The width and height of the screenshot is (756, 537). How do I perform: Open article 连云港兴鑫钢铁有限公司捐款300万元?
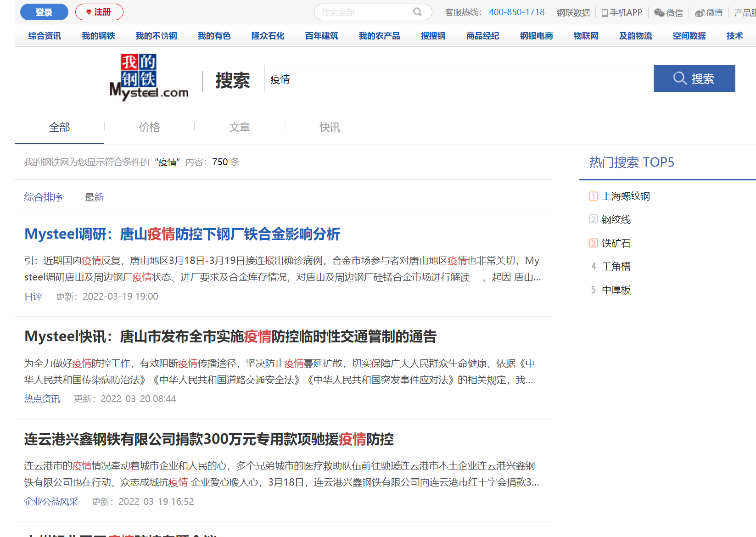(209, 439)
